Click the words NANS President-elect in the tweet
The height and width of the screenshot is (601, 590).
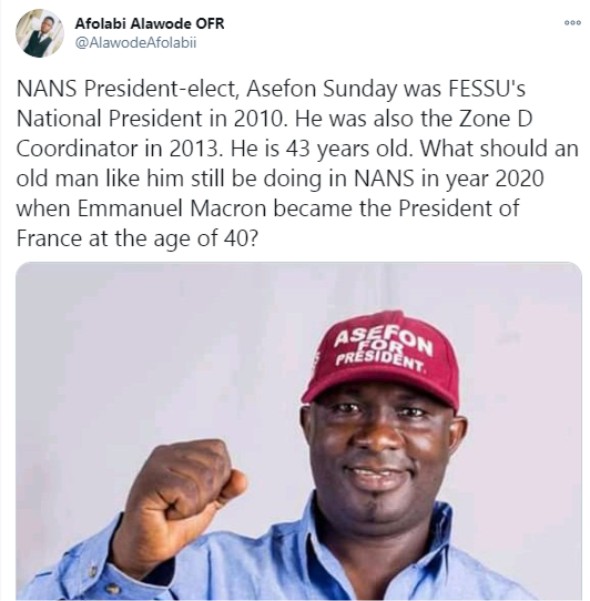coord(128,89)
